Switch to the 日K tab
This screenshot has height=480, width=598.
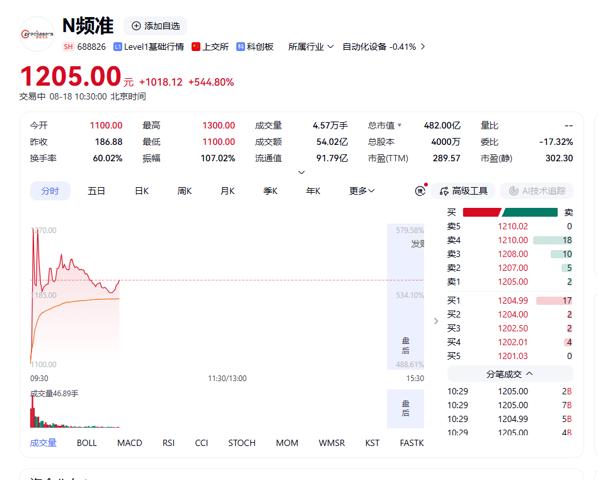141,191
